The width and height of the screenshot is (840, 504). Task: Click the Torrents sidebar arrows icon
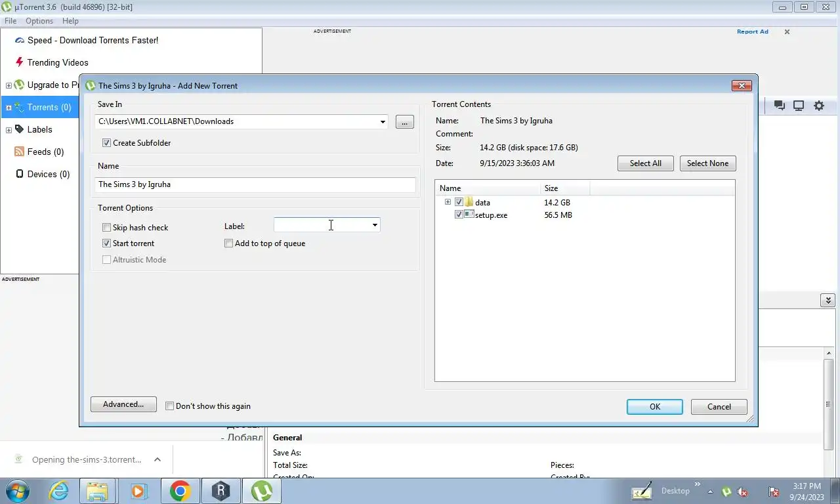coord(20,107)
